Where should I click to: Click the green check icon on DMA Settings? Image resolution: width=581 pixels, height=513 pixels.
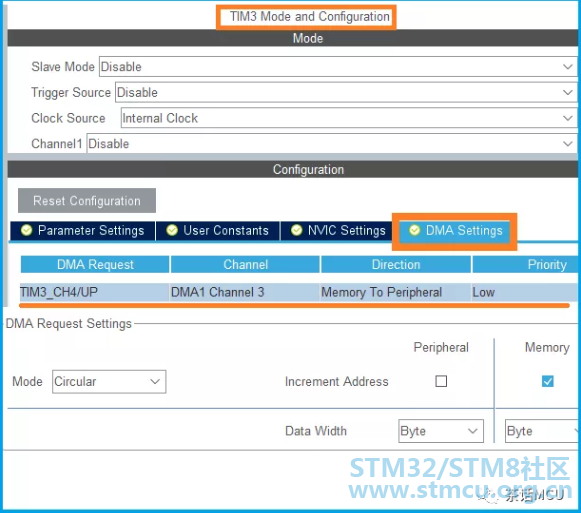pos(414,230)
